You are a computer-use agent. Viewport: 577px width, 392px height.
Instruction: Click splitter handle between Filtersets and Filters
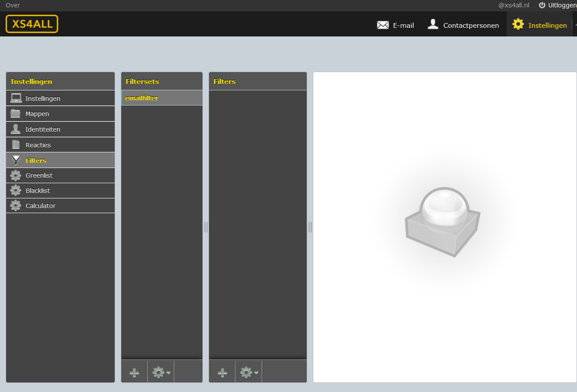click(206, 227)
